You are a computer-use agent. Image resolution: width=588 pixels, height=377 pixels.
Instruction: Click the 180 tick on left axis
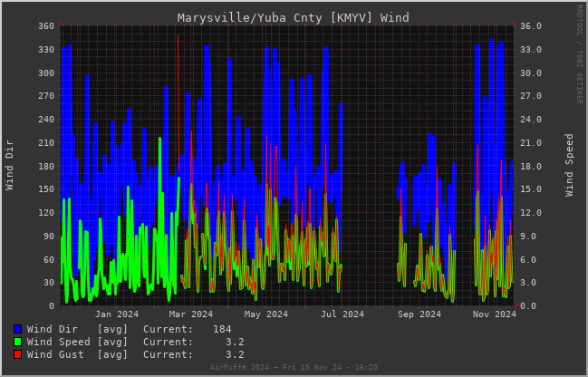(x=46, y=166)
